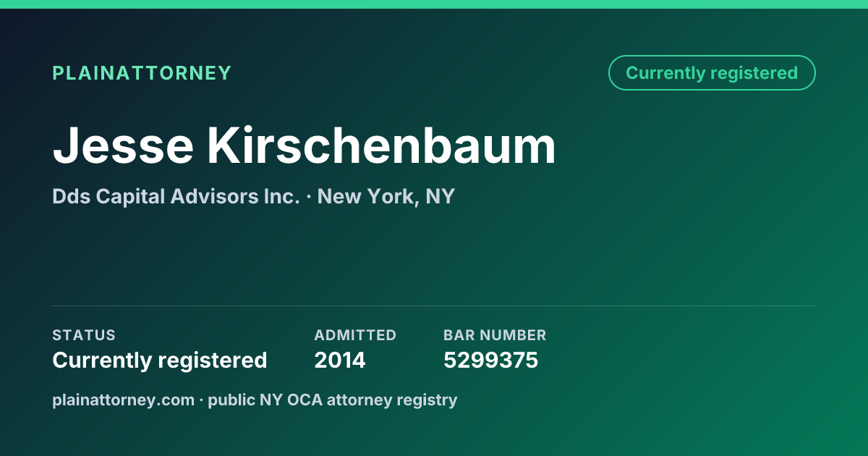Click the bright green accent bar at top
868x456 pixels.
434,4
